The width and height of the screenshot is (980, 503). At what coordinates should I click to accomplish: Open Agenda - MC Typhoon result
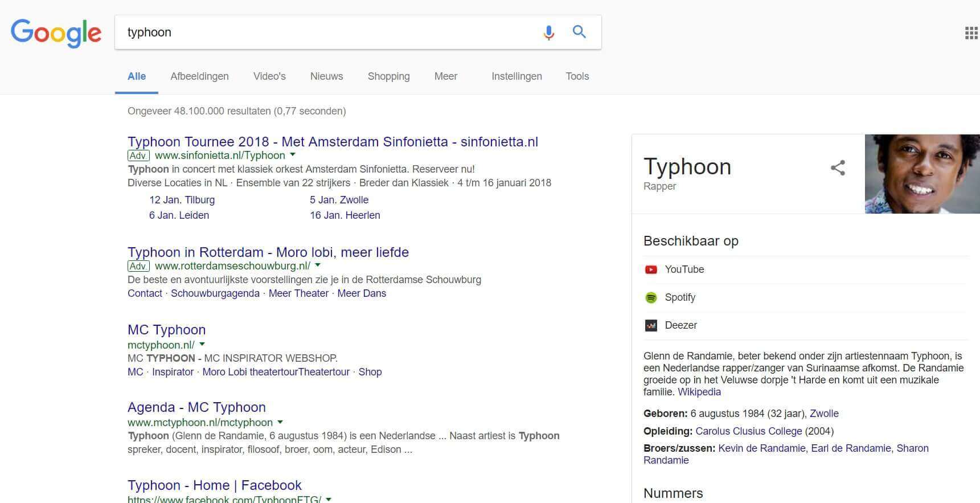(196, 407)
